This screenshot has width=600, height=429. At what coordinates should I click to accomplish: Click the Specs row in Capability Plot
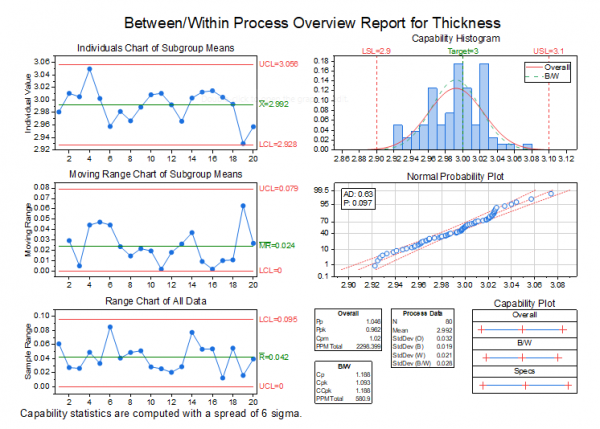pos(524,370)
